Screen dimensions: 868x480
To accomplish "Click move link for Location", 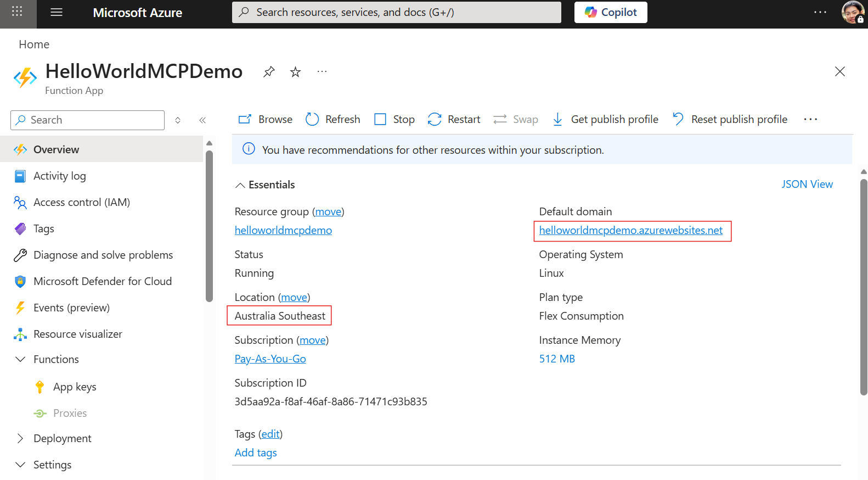I will [294, 298].
